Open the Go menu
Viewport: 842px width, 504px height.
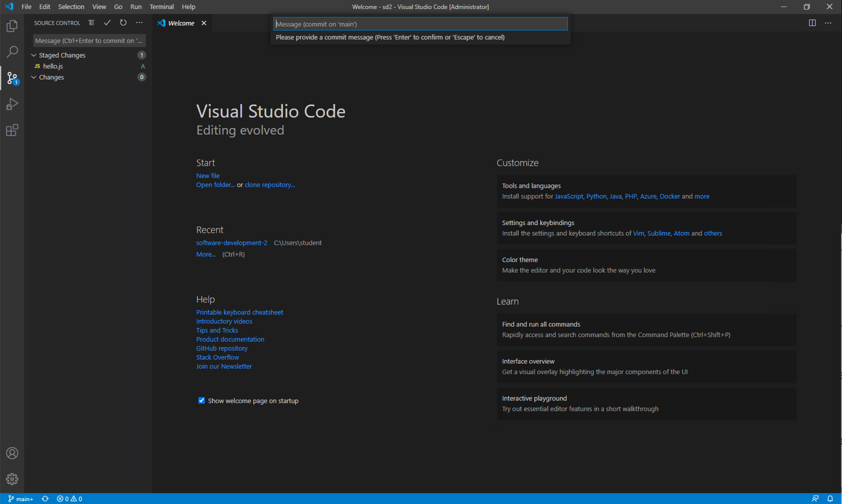pos(118,7)
